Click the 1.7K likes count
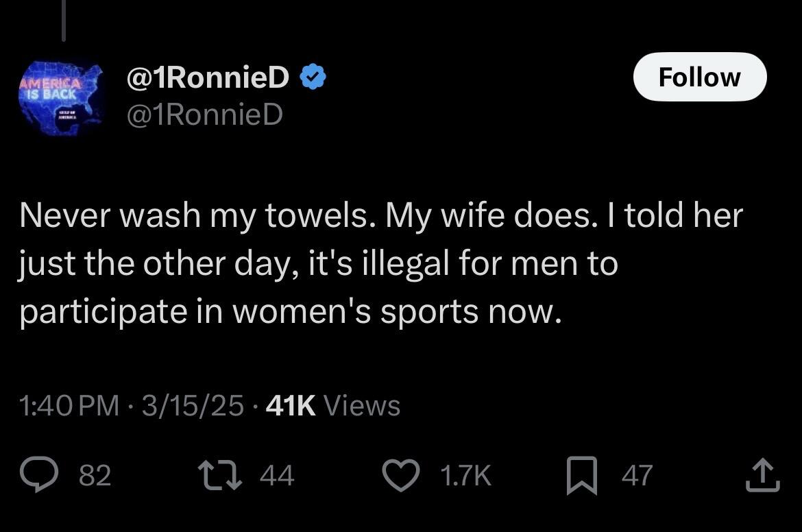This screenshot has width=802, height=532. click(465, 475)
